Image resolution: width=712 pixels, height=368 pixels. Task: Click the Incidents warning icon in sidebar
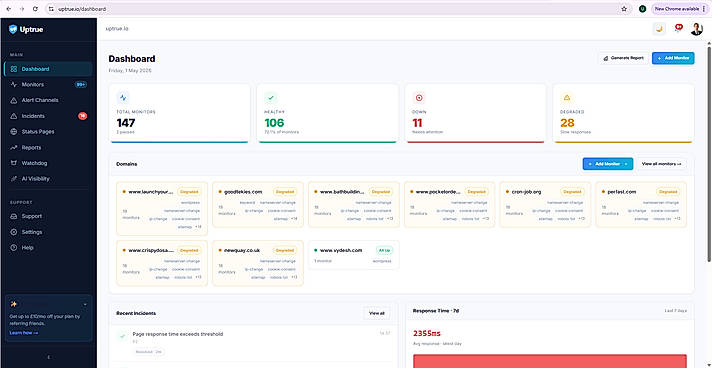pos(14,116)
